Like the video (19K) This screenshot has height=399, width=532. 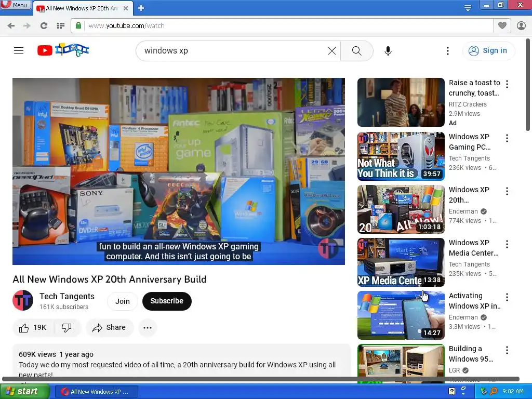[x=33, y=328]
